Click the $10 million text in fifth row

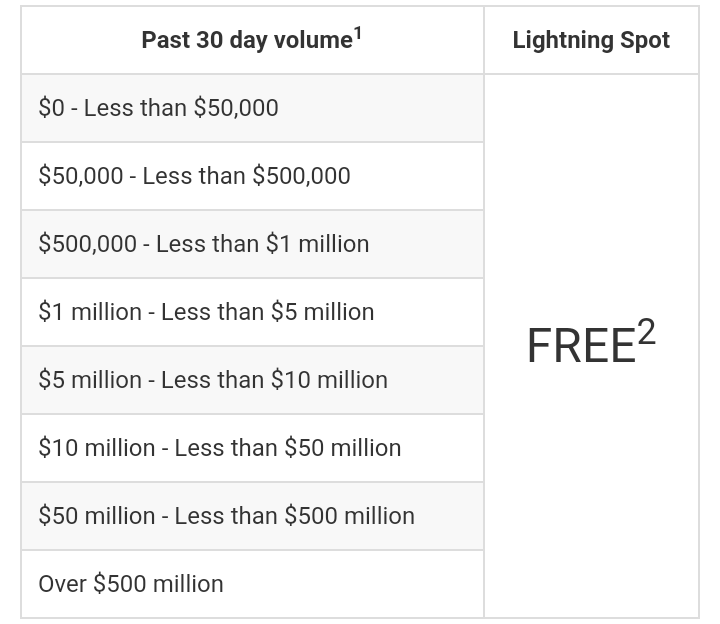pyautogui.click(x=329, y=380)
